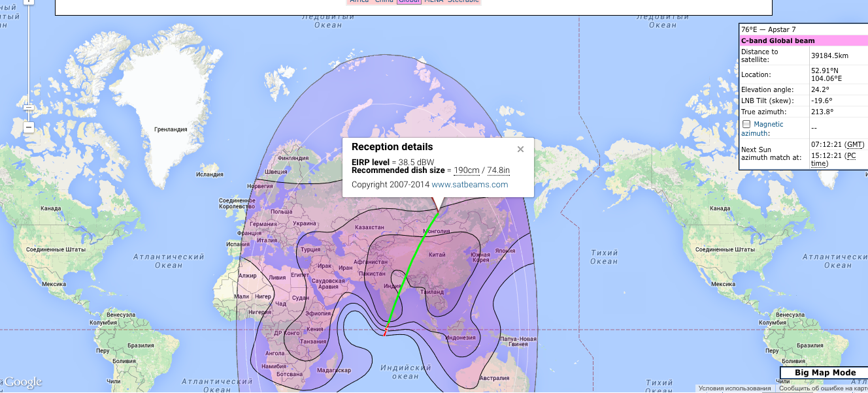The height and width of the screenshot is (393, 868).
Task: Click the -19.6° LNB tilt value
Action: [822, 101]
